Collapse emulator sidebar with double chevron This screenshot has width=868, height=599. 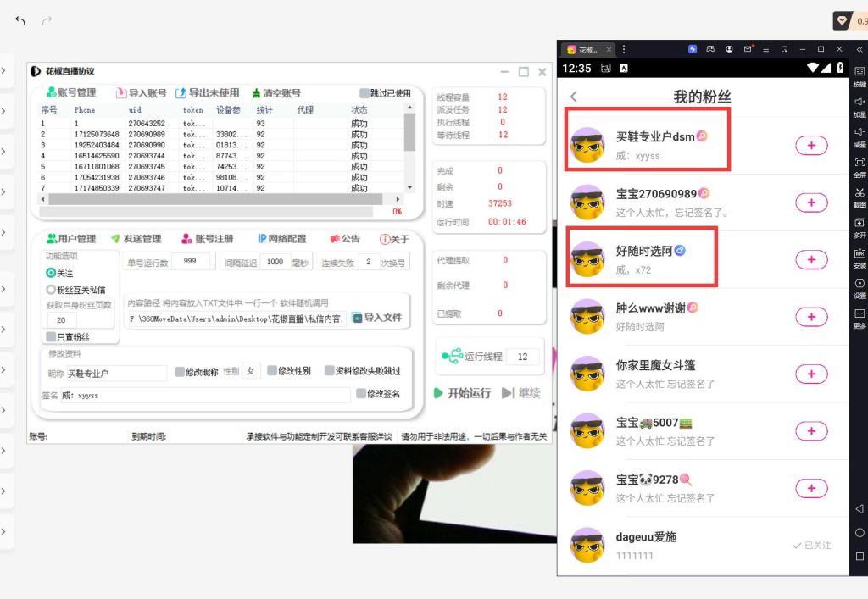click(x=860, y=50)
